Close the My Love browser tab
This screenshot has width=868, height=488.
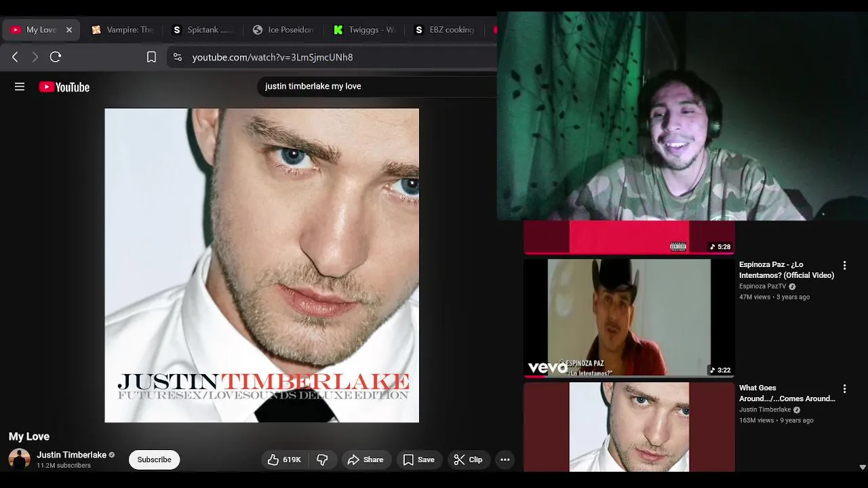click(68, 30)
